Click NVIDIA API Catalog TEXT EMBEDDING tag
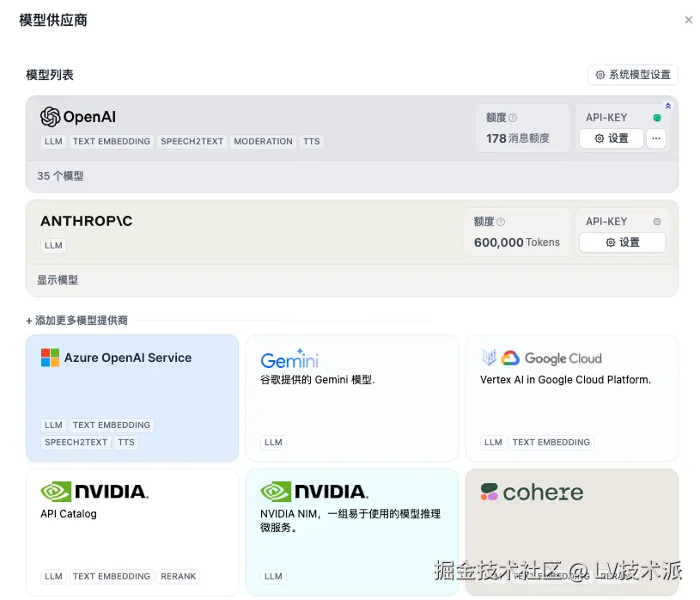Screen dimensions: 700x600 click(112, 576)
